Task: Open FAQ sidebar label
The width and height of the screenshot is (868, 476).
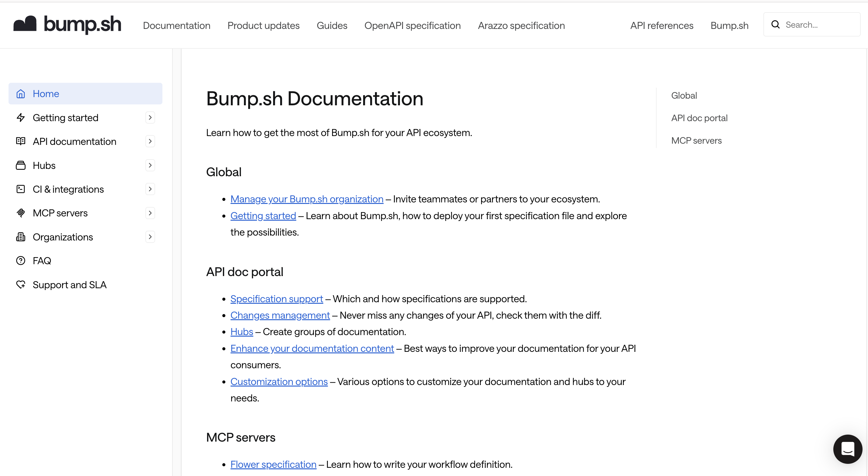Action: (x=42, y=261)
